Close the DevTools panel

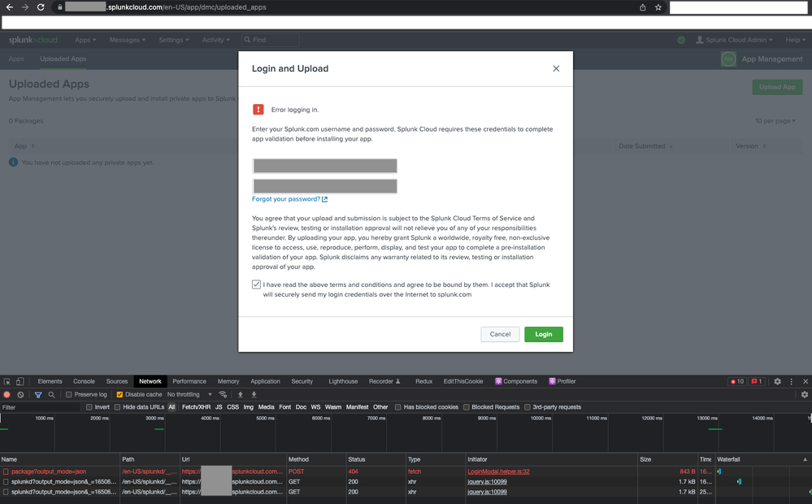click(x=805, y=381)
